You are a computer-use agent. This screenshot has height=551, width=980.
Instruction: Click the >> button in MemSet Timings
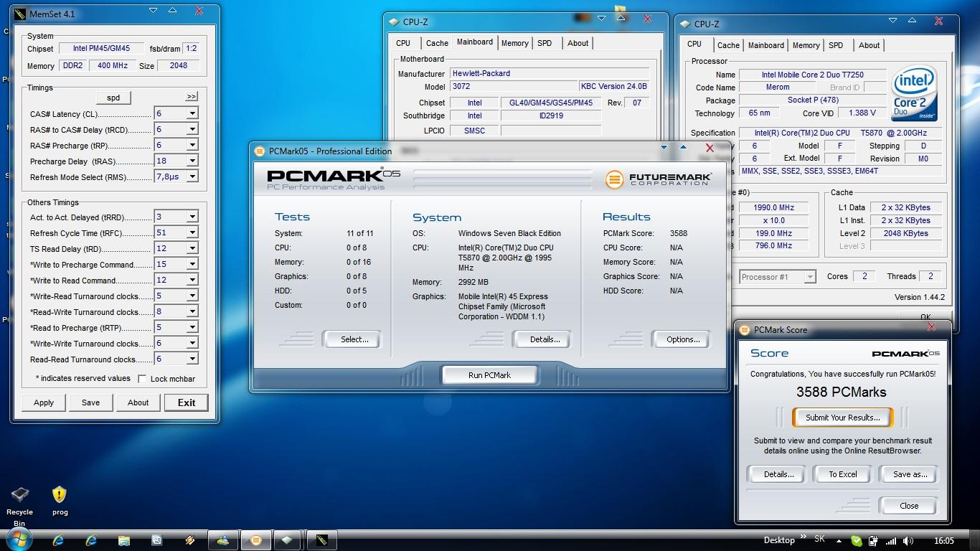(192, 96)
